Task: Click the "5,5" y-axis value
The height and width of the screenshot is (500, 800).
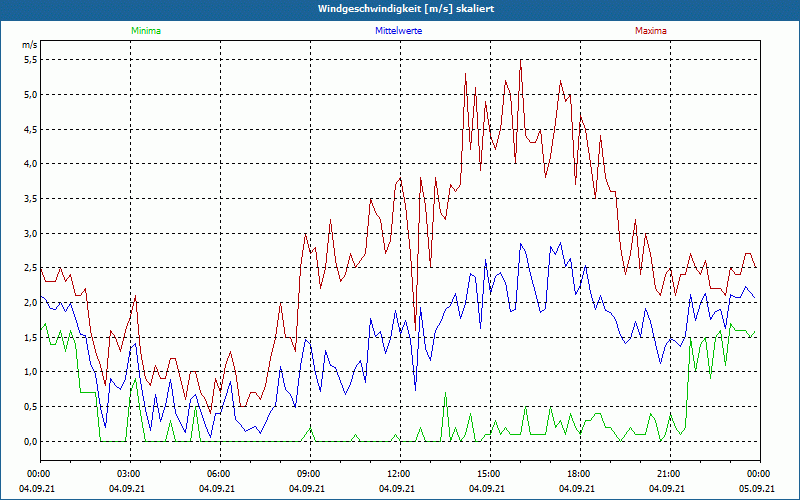Action: [31, 60]
